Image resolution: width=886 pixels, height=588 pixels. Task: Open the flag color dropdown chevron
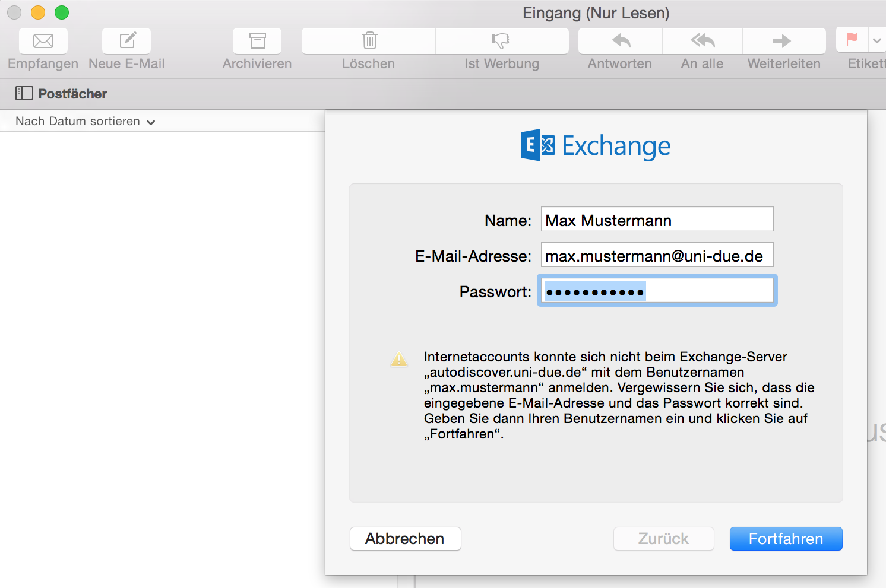click(877, 41)
